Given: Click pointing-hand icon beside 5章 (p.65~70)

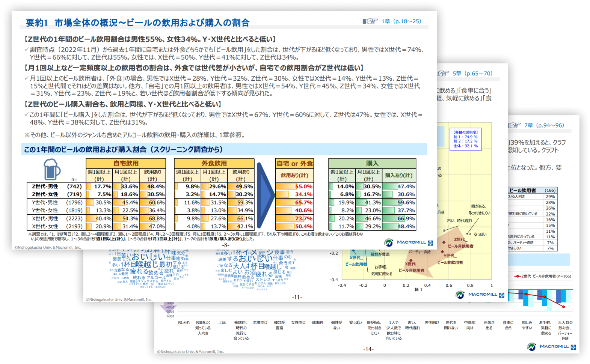Looking at the screenshot, I should pos(443,74).
